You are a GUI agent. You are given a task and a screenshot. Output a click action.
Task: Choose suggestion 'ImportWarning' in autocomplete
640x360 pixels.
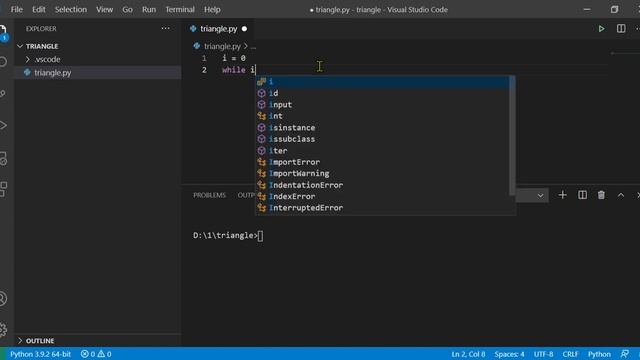click(x=382, y=173)
